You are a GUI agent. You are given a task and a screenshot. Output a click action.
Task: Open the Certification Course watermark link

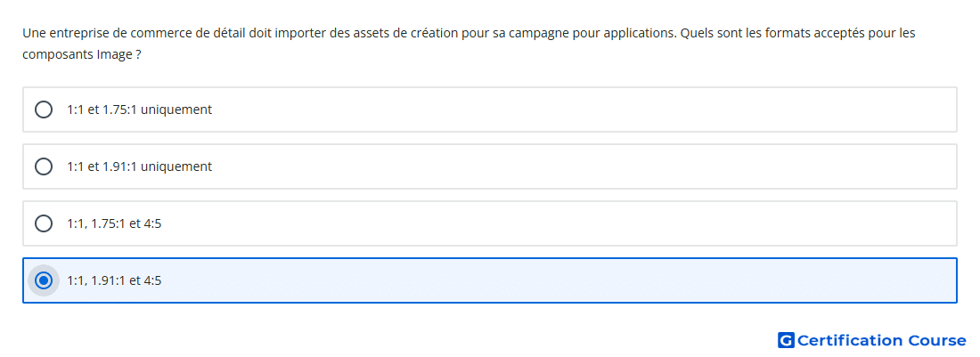[x=872, y=340]
